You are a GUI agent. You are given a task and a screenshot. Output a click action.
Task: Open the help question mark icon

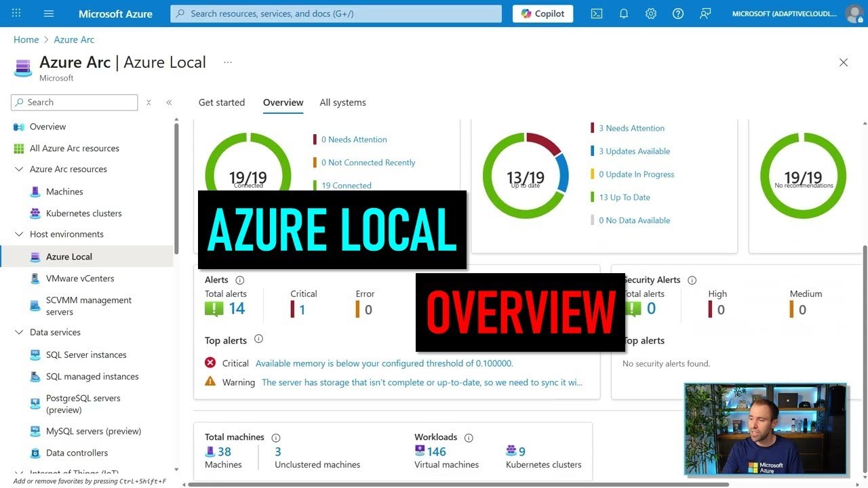pyautogui.click(x=678, y=14)
